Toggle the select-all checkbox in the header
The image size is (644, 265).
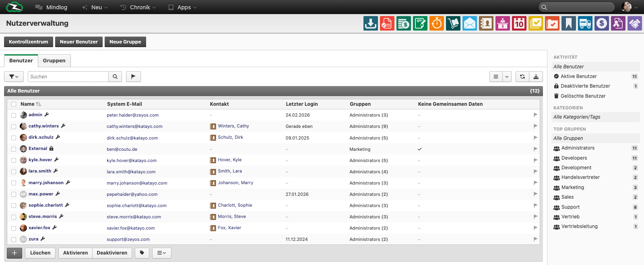click(14, 104)
